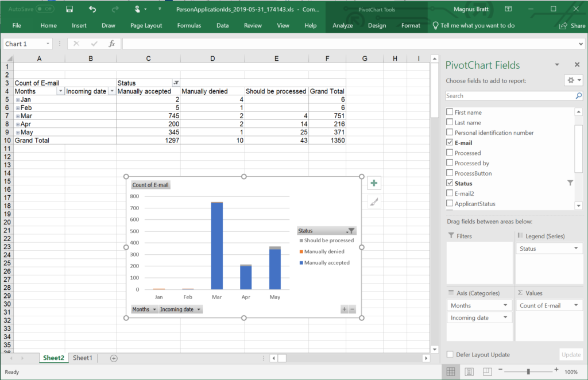
Task: Check the Processed by field
Action: (450, 162)
